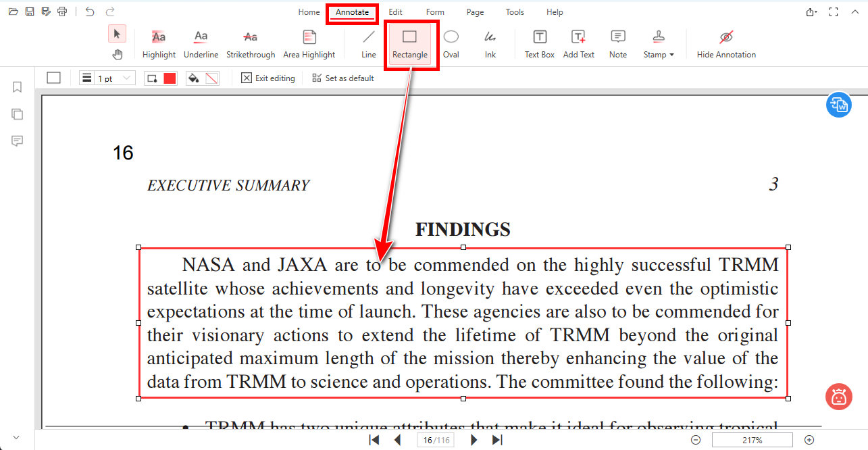Zoom in with the plus button

(x=809, y=441)
